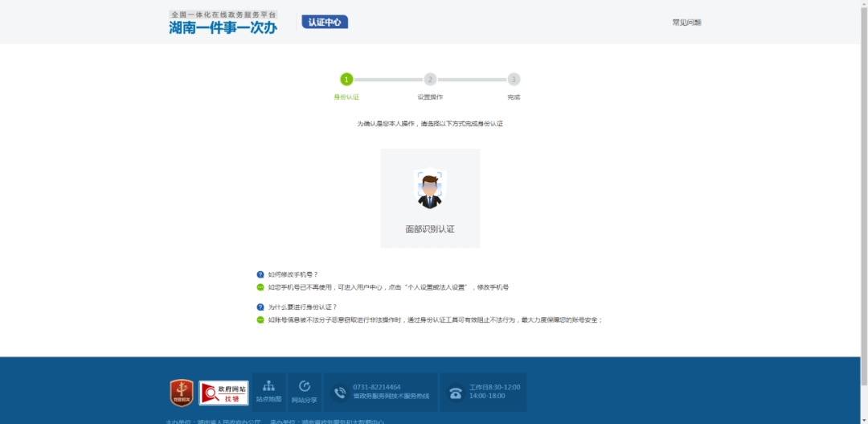This screenshot has width=868, height=424.
Task: Open the 站点地图 sitemap icon
Action: pyautogui.click(x=268, y=387)
